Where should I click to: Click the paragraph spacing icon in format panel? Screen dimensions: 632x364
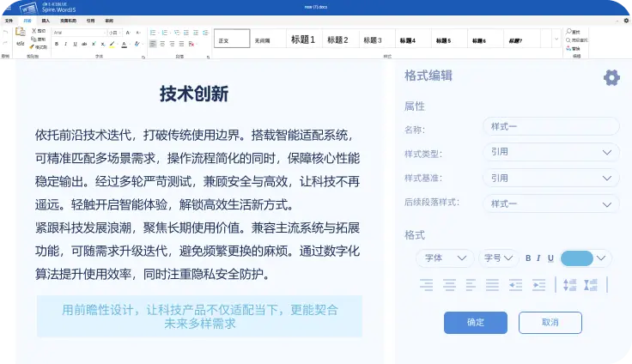pyautogui.click(x=591, y=285)
